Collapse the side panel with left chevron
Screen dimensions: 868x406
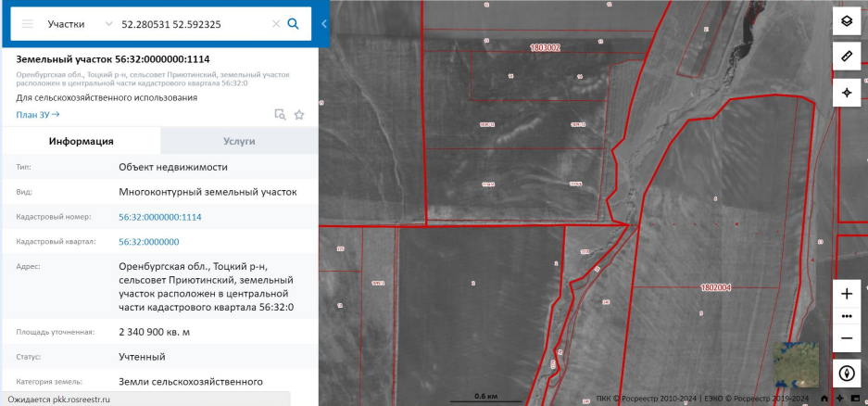323,23
